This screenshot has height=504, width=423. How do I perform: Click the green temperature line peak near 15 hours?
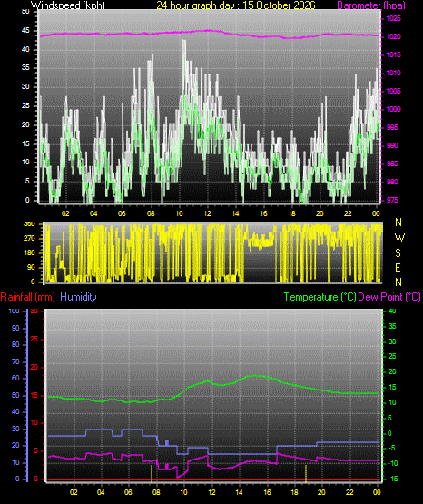[256, 375]
